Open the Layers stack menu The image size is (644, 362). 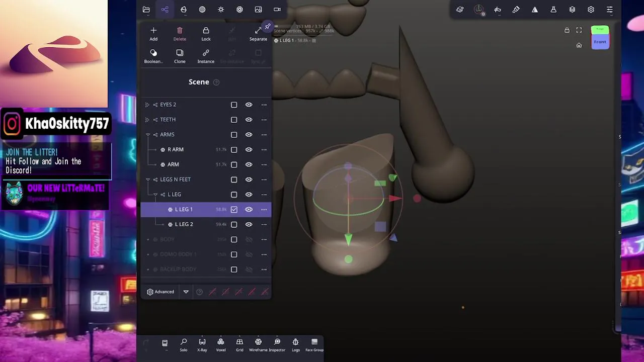(x=572, y=10)
